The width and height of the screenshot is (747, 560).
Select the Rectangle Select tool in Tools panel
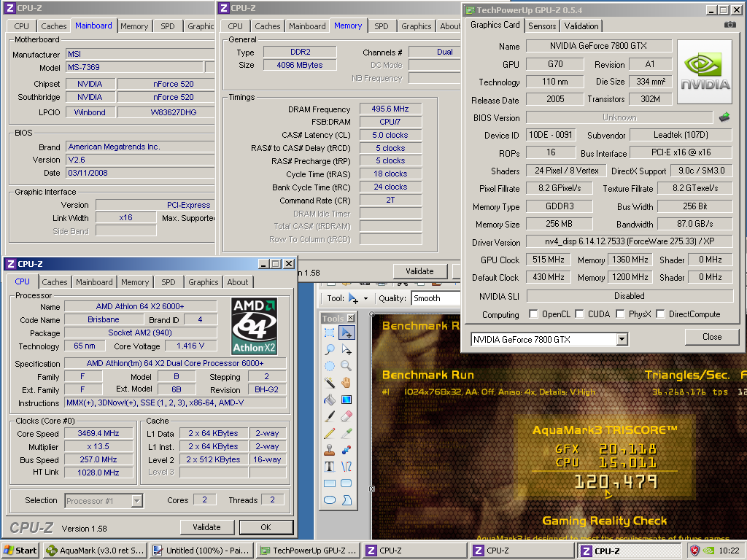[330, 332]
